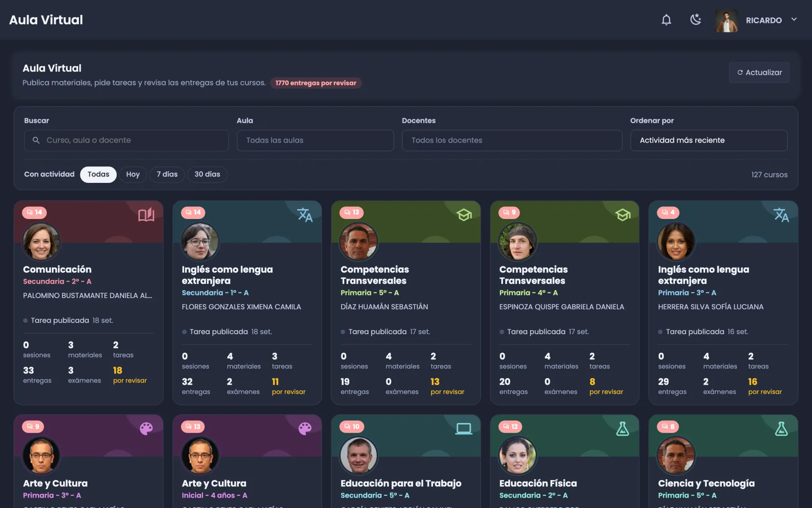Select the Hoy activity filter
Screen dimensions: 812x508
[x=133, y=174]
